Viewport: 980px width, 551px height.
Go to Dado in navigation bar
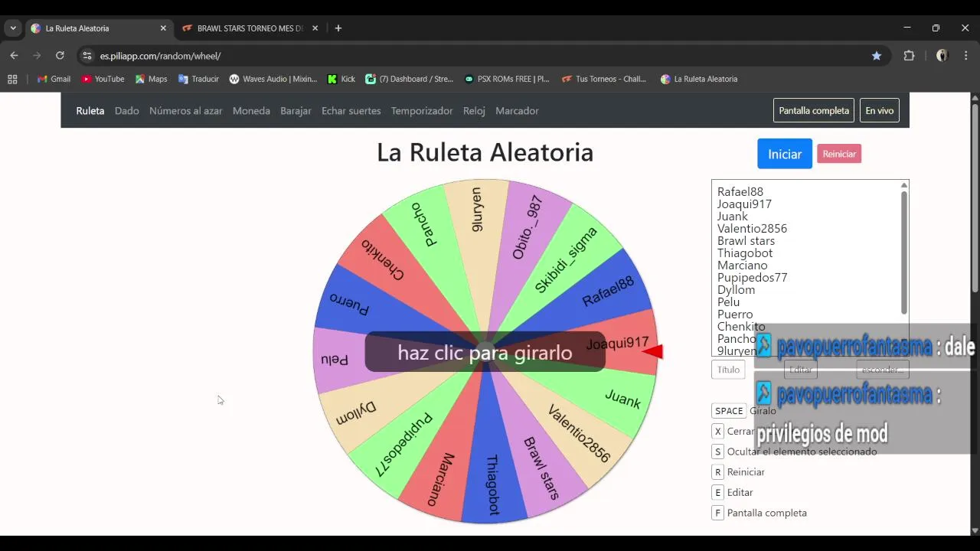pyautogui.click(x=127, y=111)
